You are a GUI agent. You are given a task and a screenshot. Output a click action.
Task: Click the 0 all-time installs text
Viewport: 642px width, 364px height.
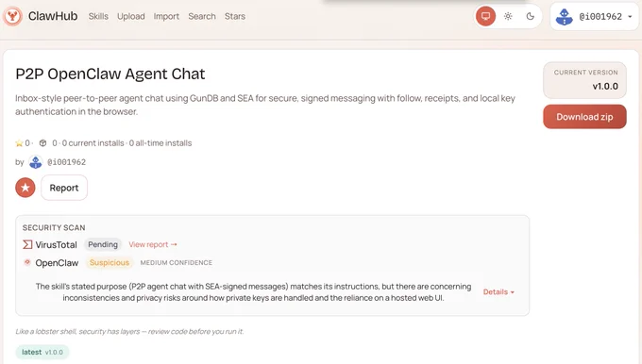pyautogui.click(x=160, y=143)
